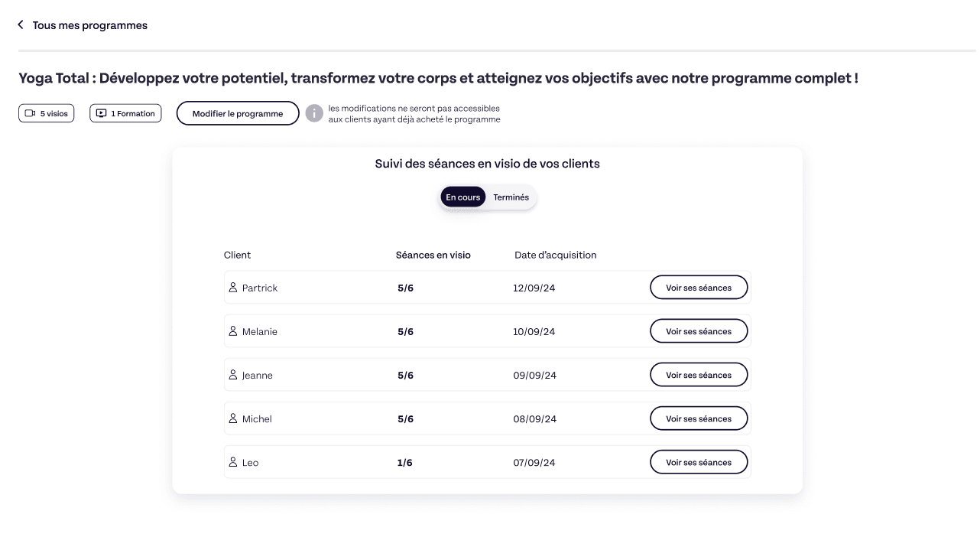
Task: Click the Séances en visio column header
Action: [x=433, y=255]
